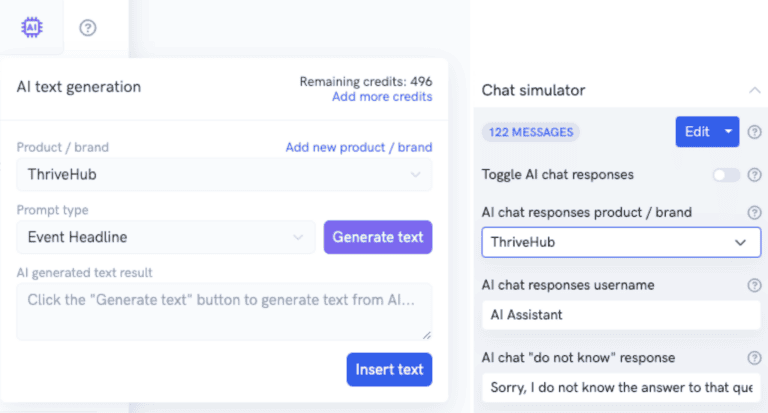Click the Edit button
Viewport: 768px width, 413px height.
click(696, 131)
